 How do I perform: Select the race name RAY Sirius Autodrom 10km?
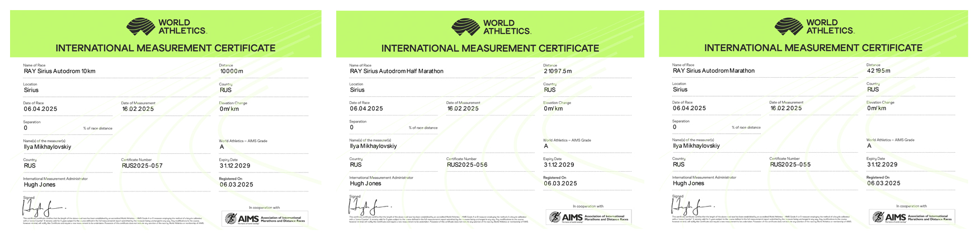coord(59,72)
